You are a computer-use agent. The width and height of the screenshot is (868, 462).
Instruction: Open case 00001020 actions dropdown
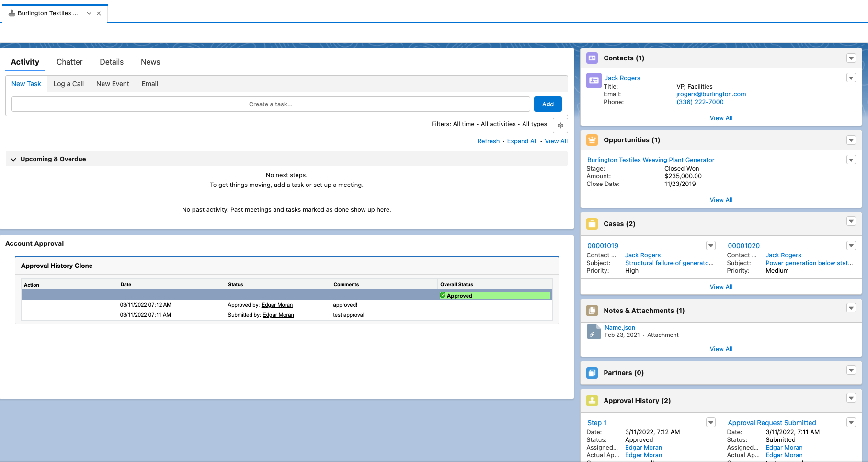851,246
